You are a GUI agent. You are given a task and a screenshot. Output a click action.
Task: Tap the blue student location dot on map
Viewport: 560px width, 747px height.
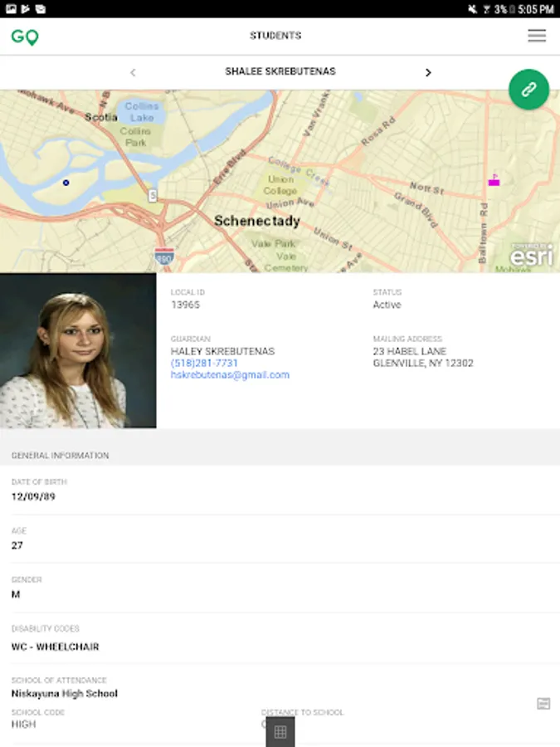click(x=66, y=183)
